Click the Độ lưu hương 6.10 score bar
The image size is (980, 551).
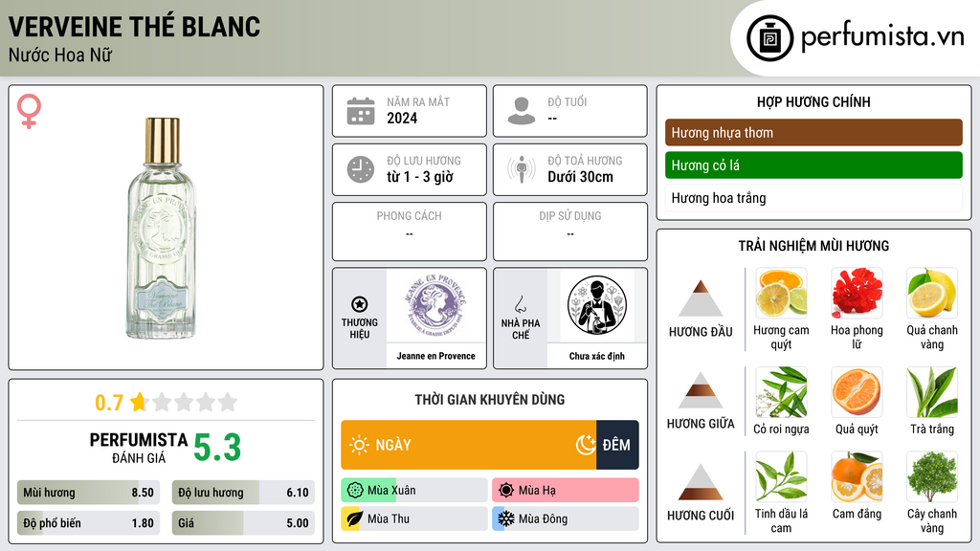(243, 493)
